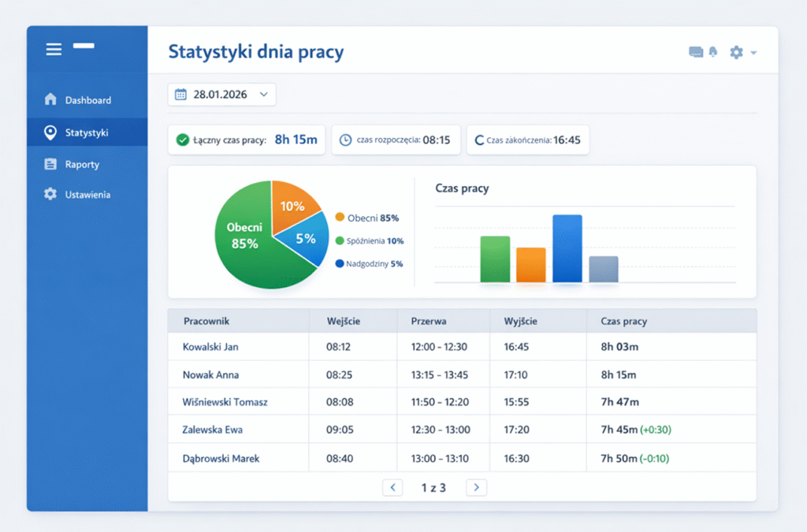Screen dimensions: 807x532
Task: Go to the previous page of the table
Action: [x=392, y=487]
